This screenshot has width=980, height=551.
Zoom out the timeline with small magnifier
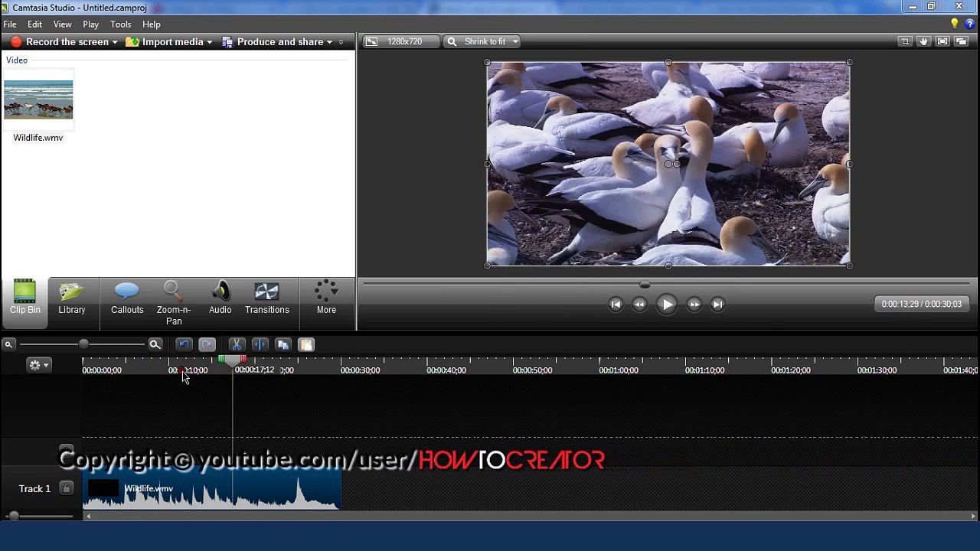click(8, 344)
